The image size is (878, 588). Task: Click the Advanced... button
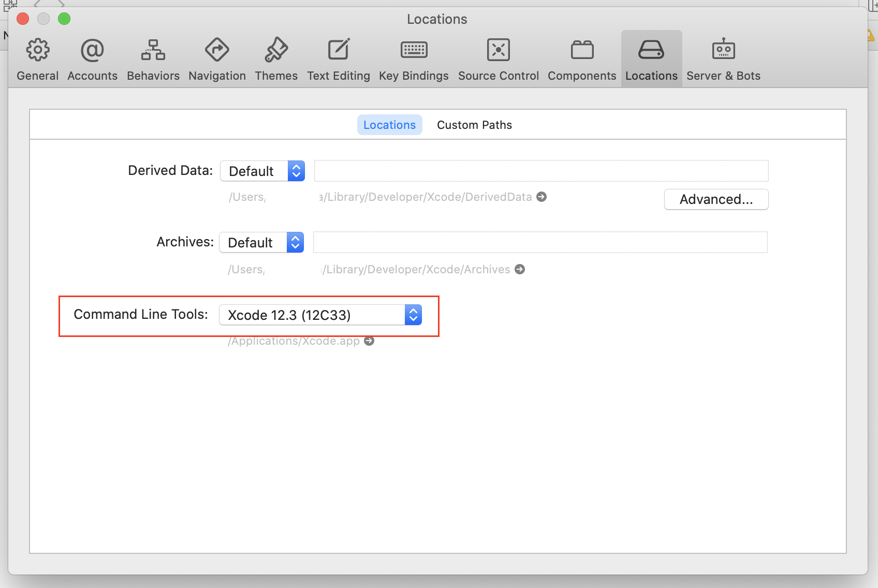(716, 199)
